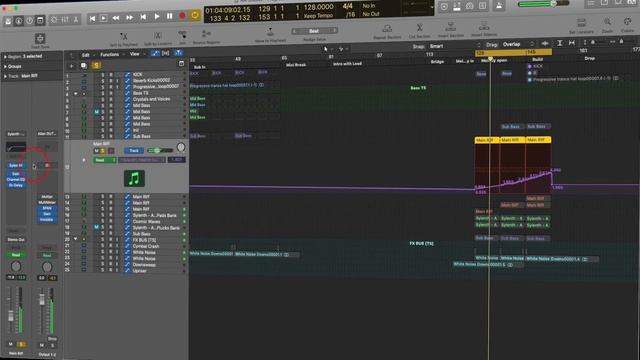The image size is (640, 360).
Task: Open the Library panel icon
Action: 8,21
